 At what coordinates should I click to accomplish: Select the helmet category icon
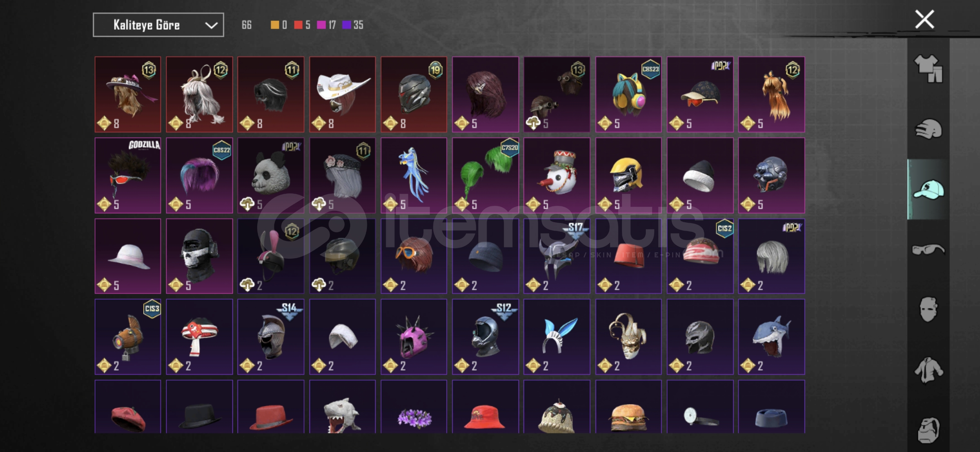(928, 129)
